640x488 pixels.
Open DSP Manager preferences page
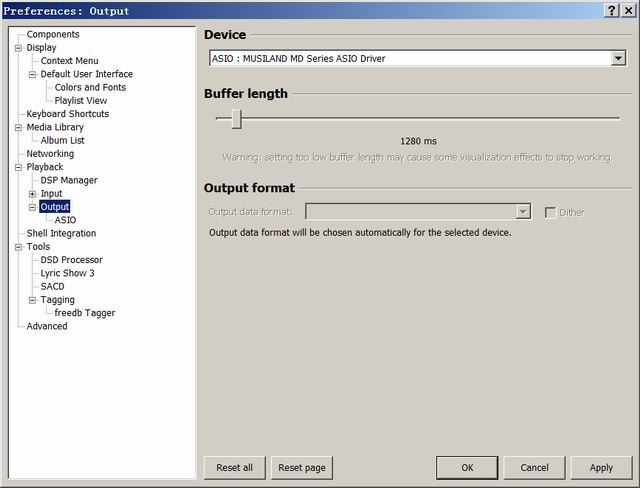tap(69, 180)
